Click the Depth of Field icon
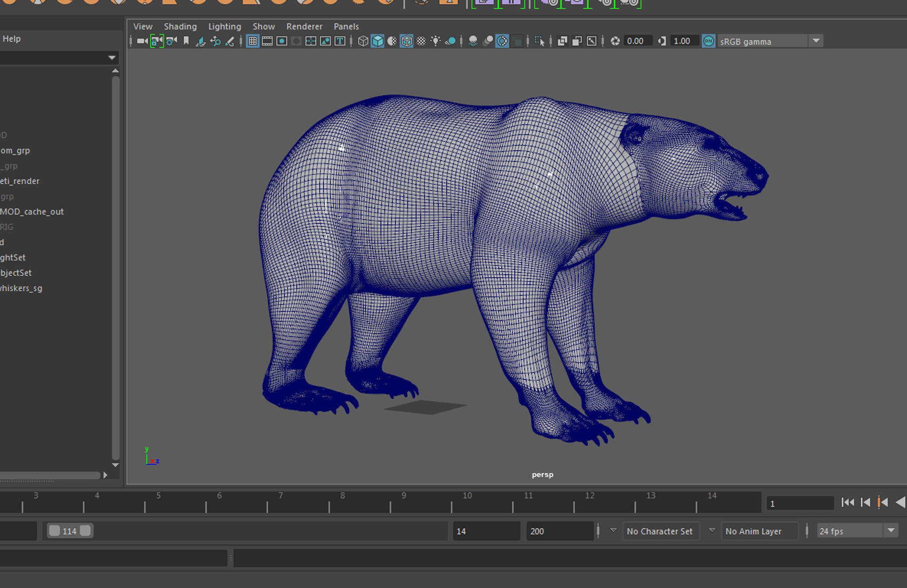 click(517, 41)
